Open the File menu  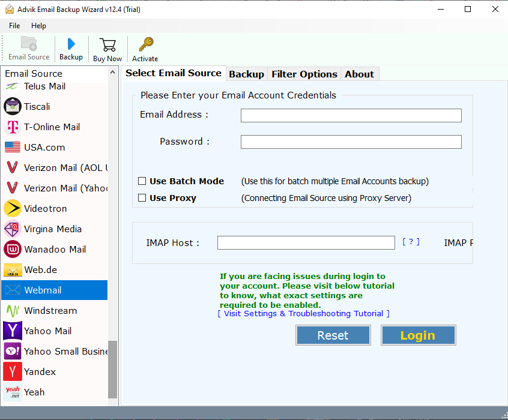[14, 26]
